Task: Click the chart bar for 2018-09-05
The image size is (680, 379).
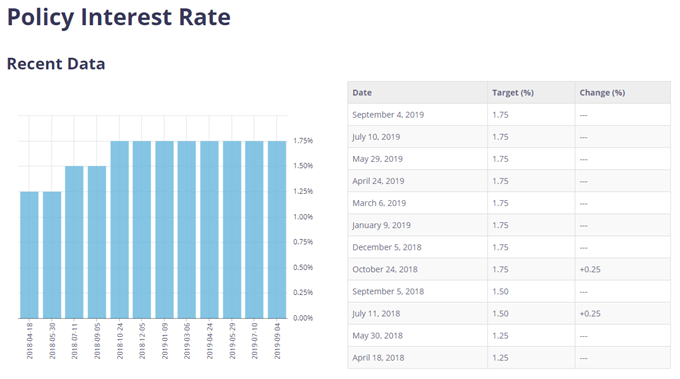Action: pos(97,242)
